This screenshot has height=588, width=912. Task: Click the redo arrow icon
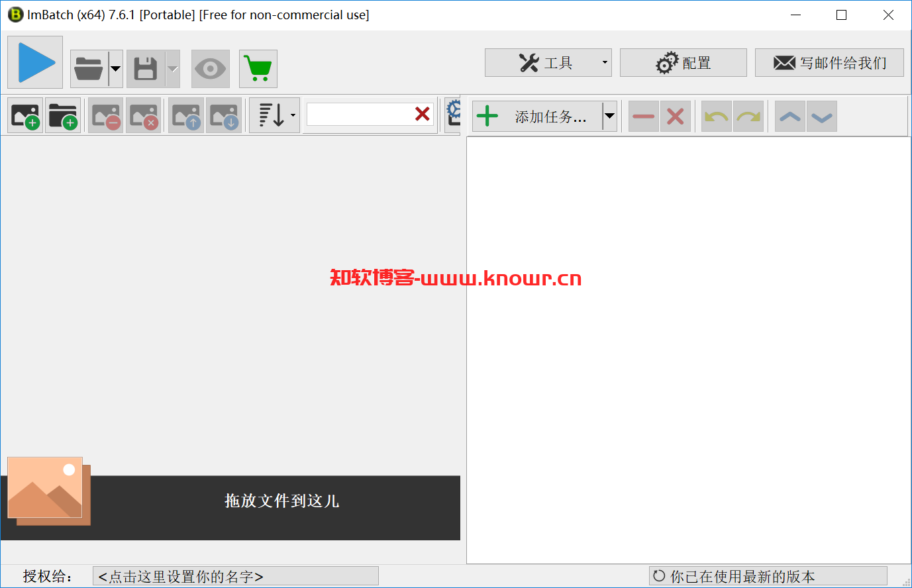748,117
